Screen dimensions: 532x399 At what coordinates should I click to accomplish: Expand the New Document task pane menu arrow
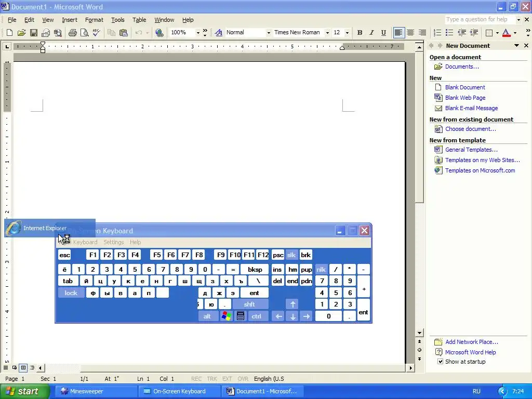(x=516, y=46)
